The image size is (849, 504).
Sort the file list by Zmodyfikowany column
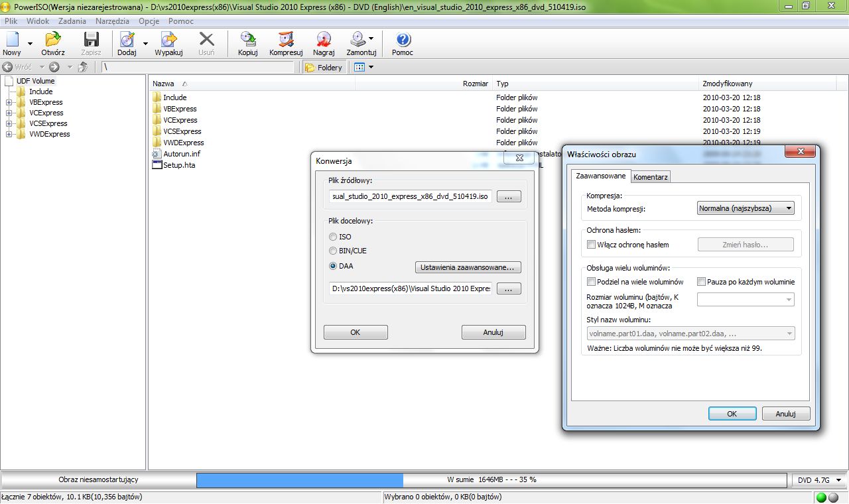(x=768, y=84)
